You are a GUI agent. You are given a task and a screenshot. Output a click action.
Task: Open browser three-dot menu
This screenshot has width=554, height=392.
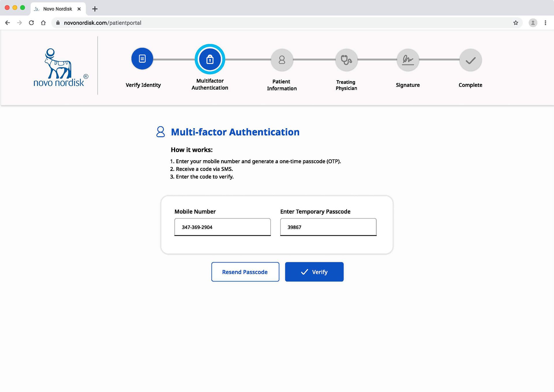[545, 23]
